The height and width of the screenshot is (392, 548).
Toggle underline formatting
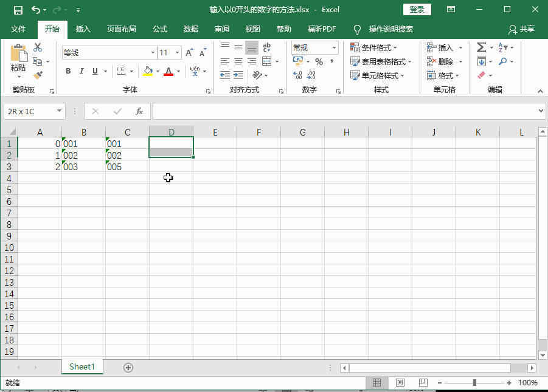(x=95, y=71)
